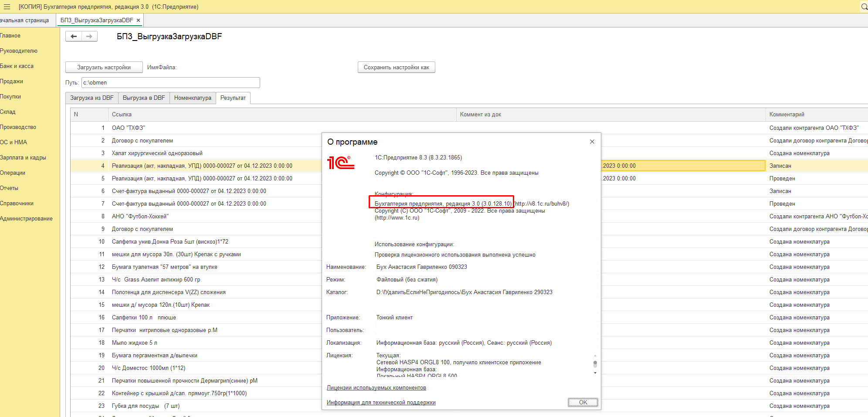Open the Номенклатура tab
The height and width of the screenshot is (417, 868).
193,98
